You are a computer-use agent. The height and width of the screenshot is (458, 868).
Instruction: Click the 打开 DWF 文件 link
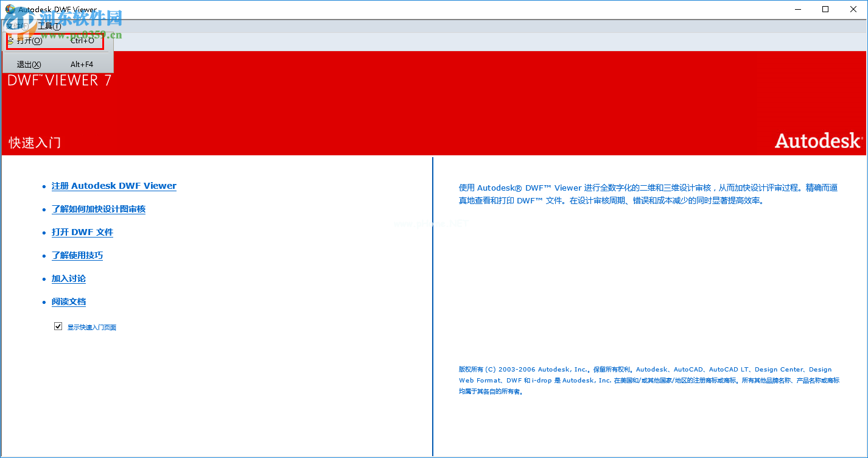point(82,232)
